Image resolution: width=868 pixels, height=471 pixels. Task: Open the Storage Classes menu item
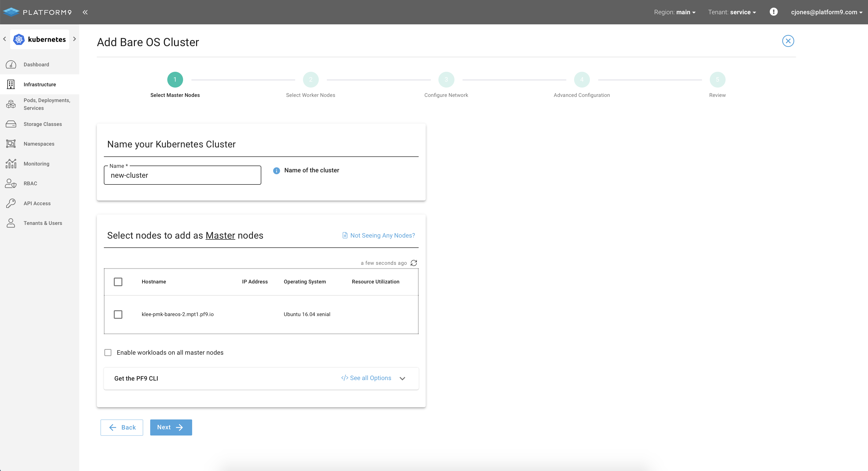pos(39,124)
